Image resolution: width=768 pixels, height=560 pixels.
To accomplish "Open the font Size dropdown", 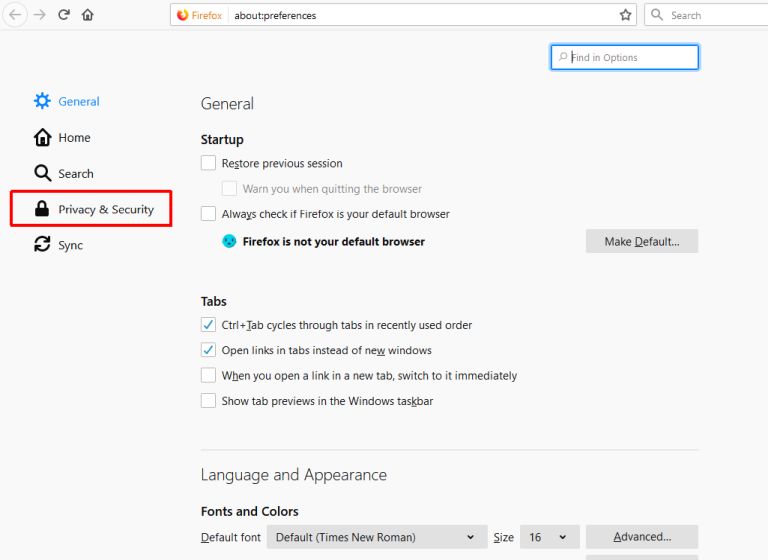I will point(550,537).
